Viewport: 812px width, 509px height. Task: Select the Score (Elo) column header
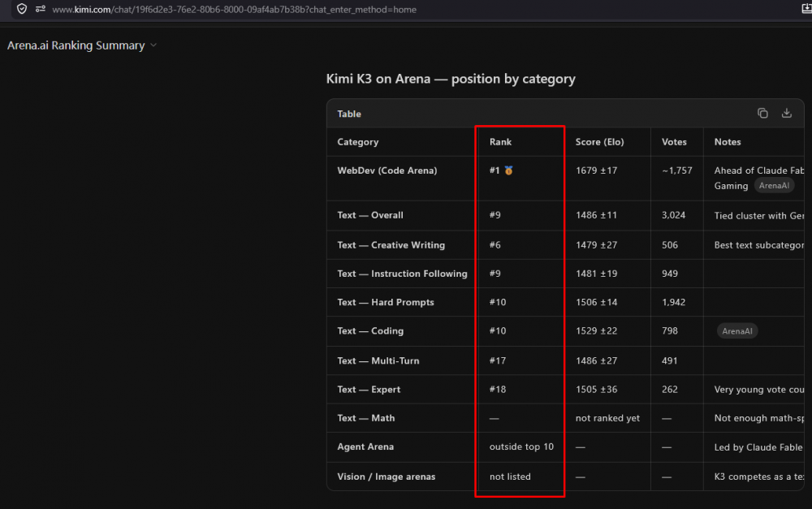click(x=600, y=142)
